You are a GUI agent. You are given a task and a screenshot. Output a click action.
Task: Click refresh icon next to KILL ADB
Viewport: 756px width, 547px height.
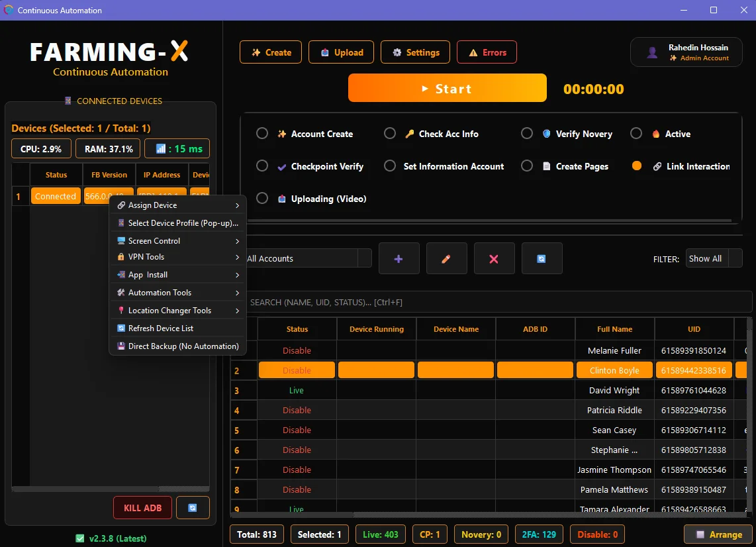(x=193, y=507)
